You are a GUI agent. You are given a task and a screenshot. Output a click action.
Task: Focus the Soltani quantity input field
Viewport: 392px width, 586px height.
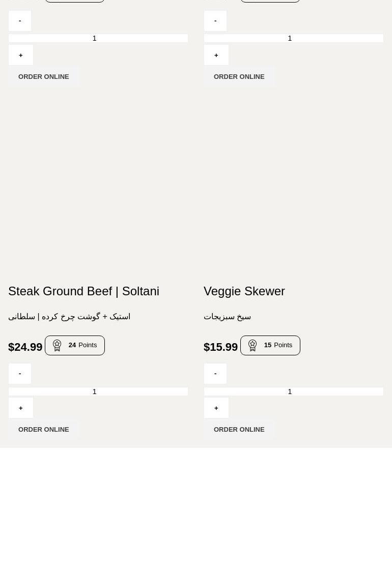(x=98, y=392)
